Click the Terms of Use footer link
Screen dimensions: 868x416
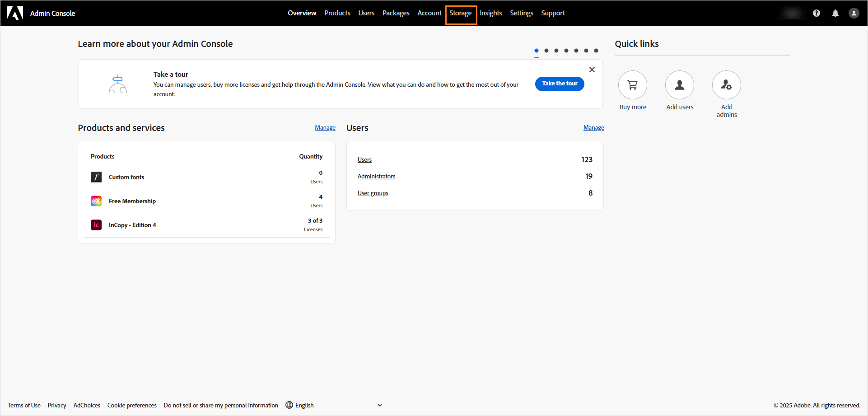tap(24, 405)
